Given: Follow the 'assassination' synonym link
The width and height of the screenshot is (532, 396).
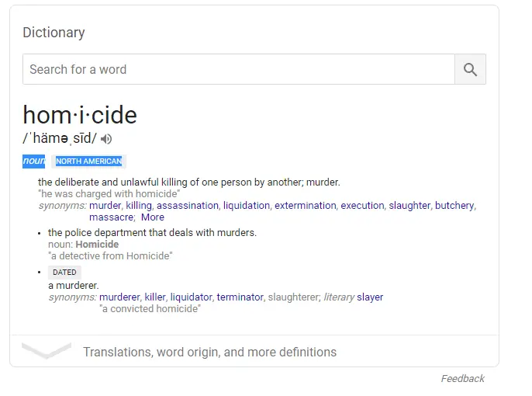Looking at the screenshot, I should [x=188, y=206].
